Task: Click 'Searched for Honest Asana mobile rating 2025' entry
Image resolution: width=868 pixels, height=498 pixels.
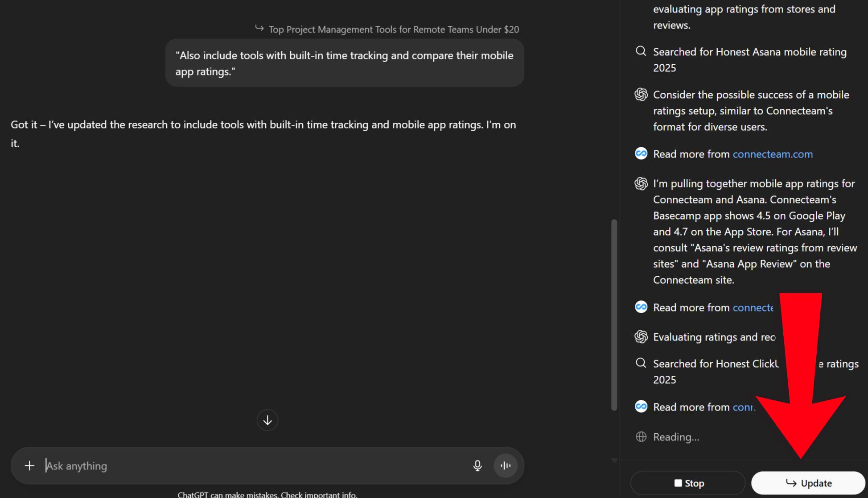Action: point(749,60)
